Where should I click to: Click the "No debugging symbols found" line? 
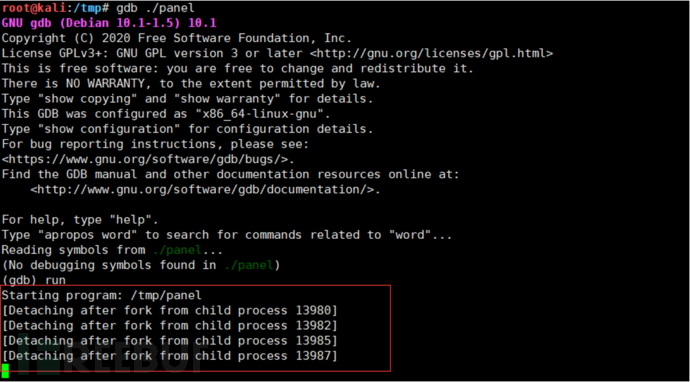click(141, 265)
